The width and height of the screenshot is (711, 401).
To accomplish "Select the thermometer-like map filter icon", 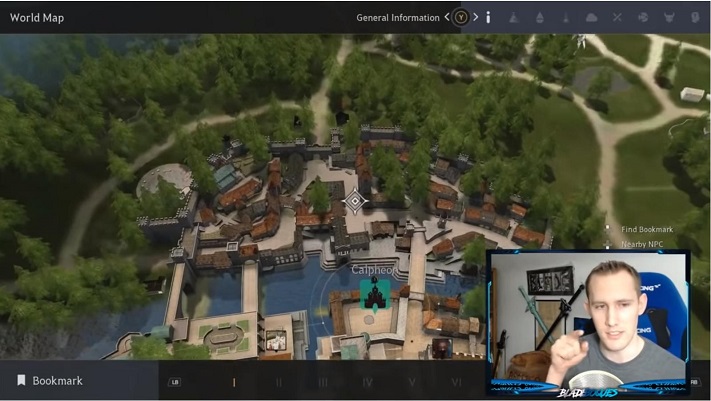I will pos(566,18).
